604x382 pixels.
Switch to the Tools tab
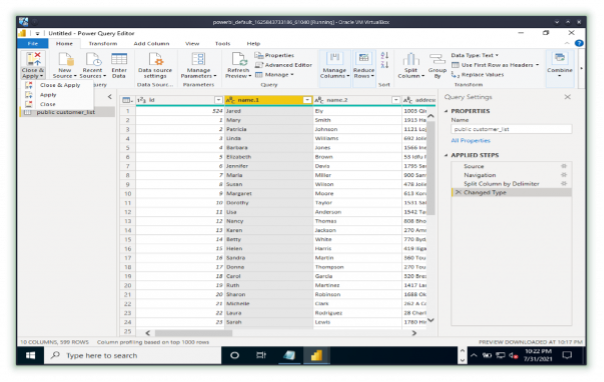(x=223, y=44)
